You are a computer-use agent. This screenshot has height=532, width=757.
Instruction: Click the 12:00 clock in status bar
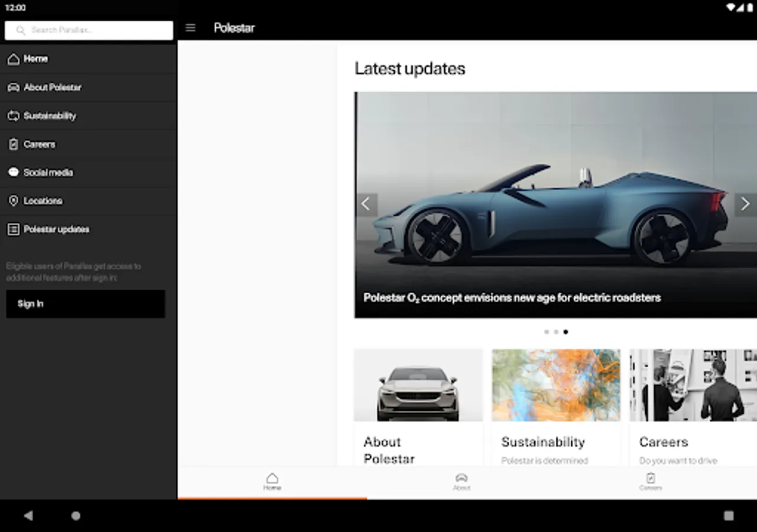[15, 8]
